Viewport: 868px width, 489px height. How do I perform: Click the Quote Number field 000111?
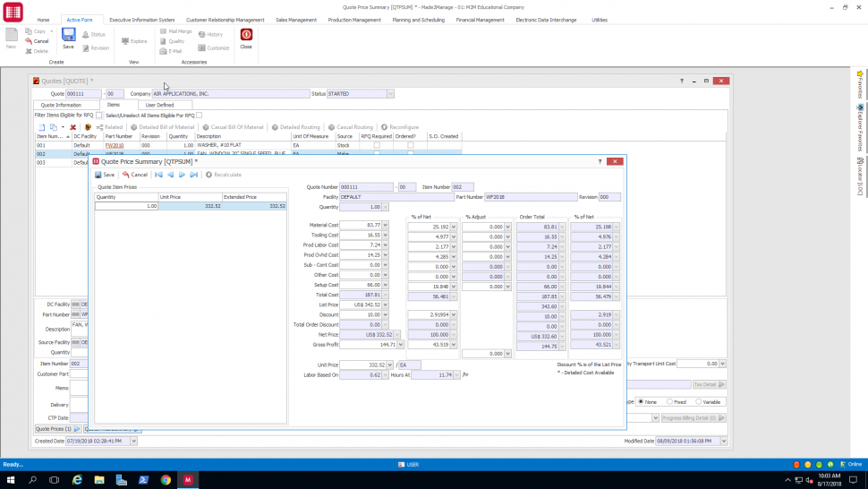tap(366, 187)
